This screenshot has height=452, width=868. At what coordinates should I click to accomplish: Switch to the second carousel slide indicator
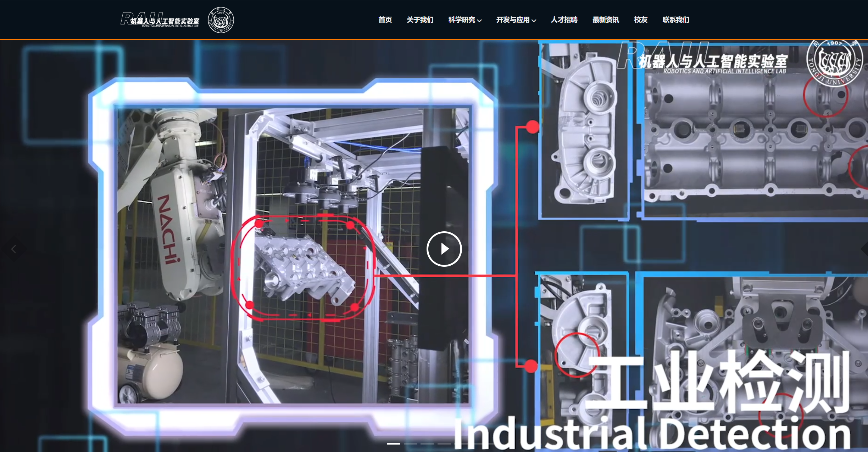[410, 443]
